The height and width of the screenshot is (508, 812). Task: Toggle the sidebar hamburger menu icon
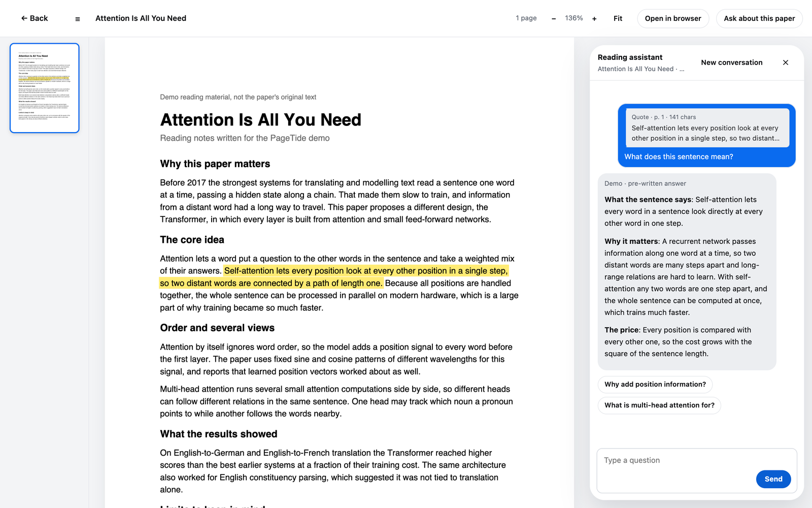pos(78,19)
